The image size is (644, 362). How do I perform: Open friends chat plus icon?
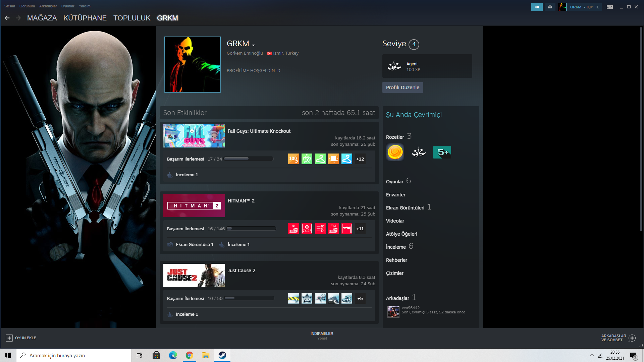[632, 338]
